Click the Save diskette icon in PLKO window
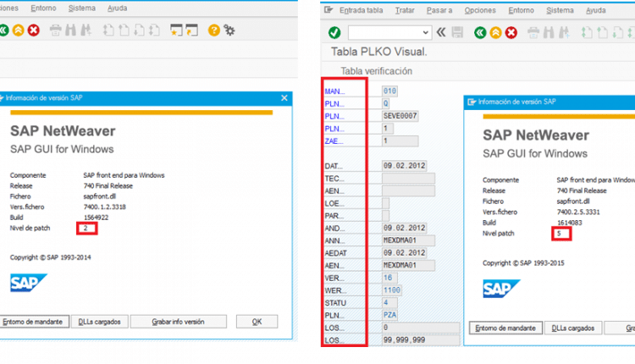Viewport: 635px width, 364px height. coord(457,32)
